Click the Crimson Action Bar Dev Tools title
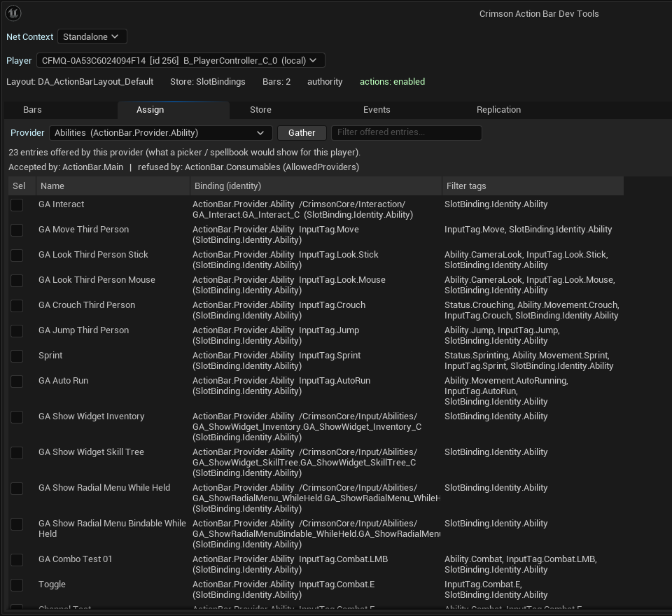This screenshot has height=616, width=672. (x=539, y=14)
